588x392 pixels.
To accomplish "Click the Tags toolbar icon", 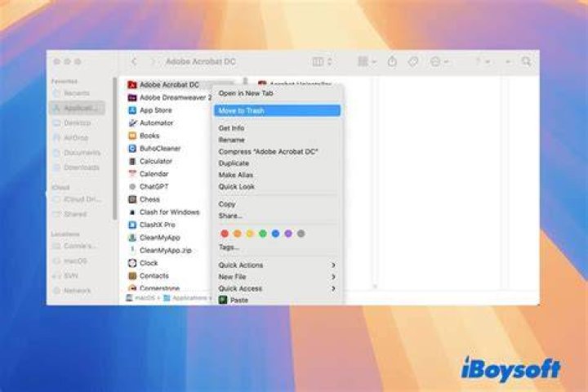I will [x=413, y=61].
